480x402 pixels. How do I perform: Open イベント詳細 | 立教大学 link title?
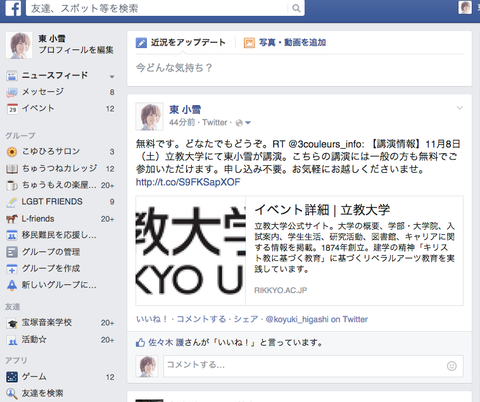pyautogui.click(x=322, y=210)
